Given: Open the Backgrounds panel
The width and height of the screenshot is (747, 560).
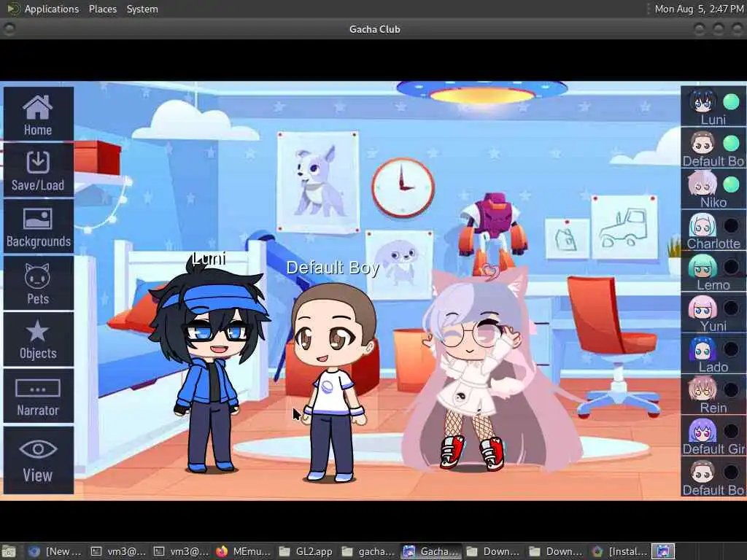Looking at the screenshot, I should (38, 227).
